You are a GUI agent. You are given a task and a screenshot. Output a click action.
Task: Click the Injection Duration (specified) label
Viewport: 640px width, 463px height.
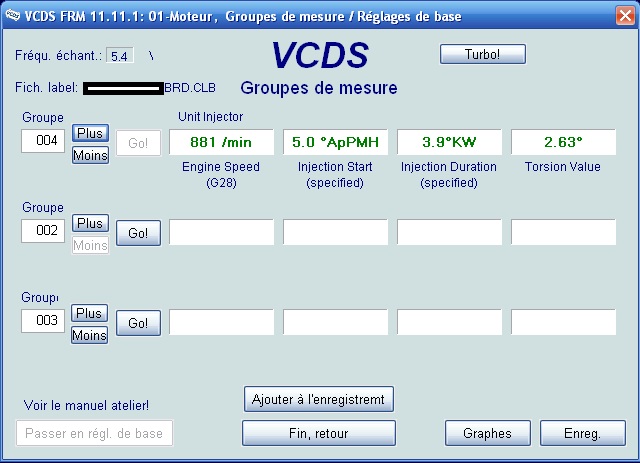click(x=449, y=174)
